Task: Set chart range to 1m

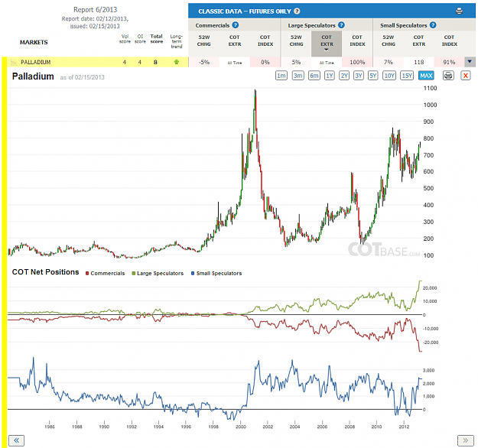Action: (x=281, y=75)
